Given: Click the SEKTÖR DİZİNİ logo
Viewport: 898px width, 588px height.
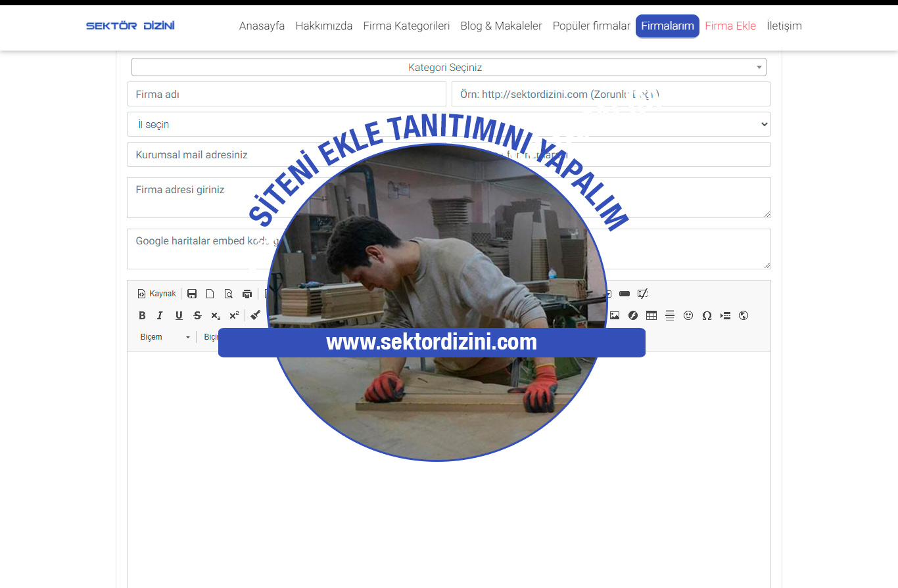Looking at the screenshot, I should click(130, 26).
